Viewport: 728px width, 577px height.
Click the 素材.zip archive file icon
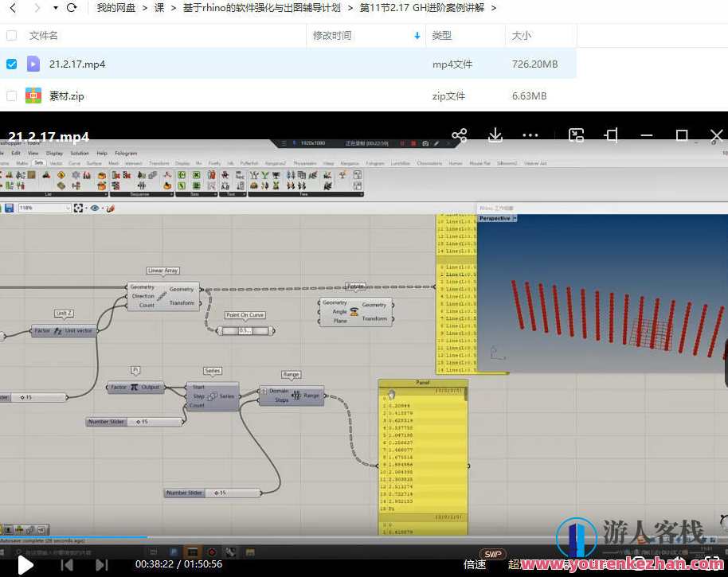pyautogui.click(x=33, y=96)
